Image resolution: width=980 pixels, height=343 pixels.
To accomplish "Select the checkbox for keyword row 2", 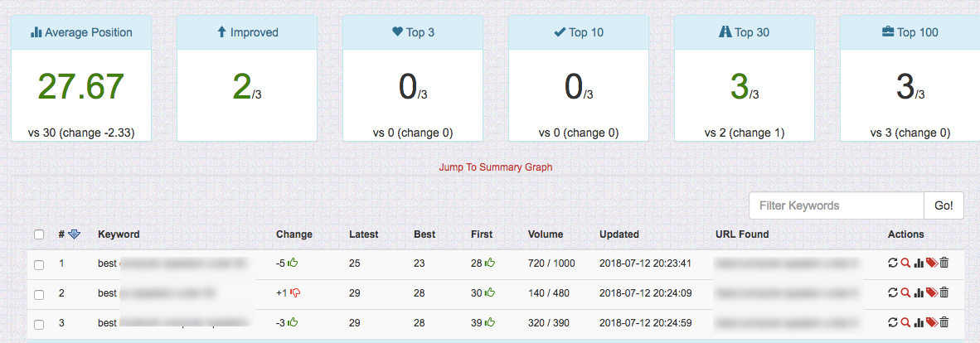I will pyautogui.click(x=39, y=293).
